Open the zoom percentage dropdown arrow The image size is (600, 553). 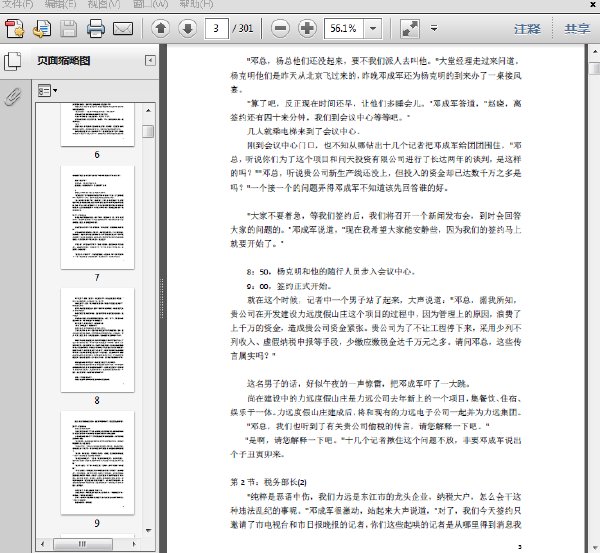coord(373,29)
